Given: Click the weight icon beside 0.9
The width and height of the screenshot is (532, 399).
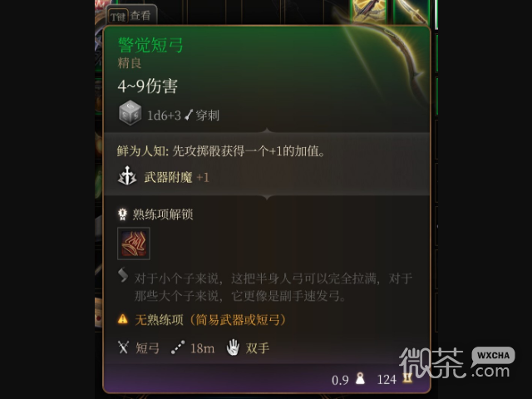Looking at the screenshot, I should (360, 378).
